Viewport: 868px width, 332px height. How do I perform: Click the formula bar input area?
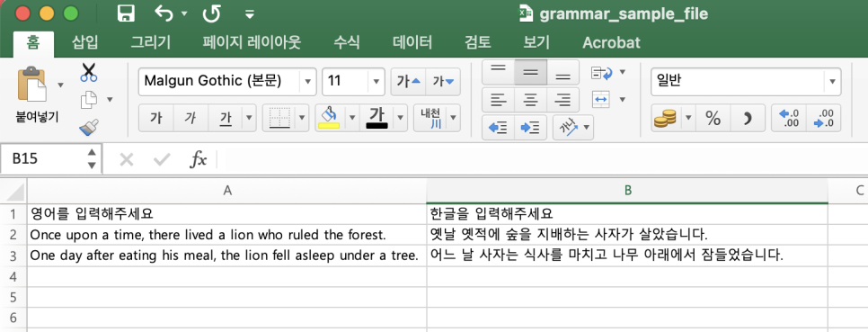(x=543, y=159)
